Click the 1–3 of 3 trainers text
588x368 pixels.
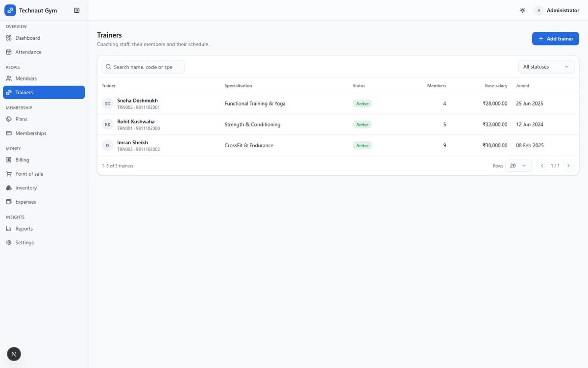tap(118, 166)
